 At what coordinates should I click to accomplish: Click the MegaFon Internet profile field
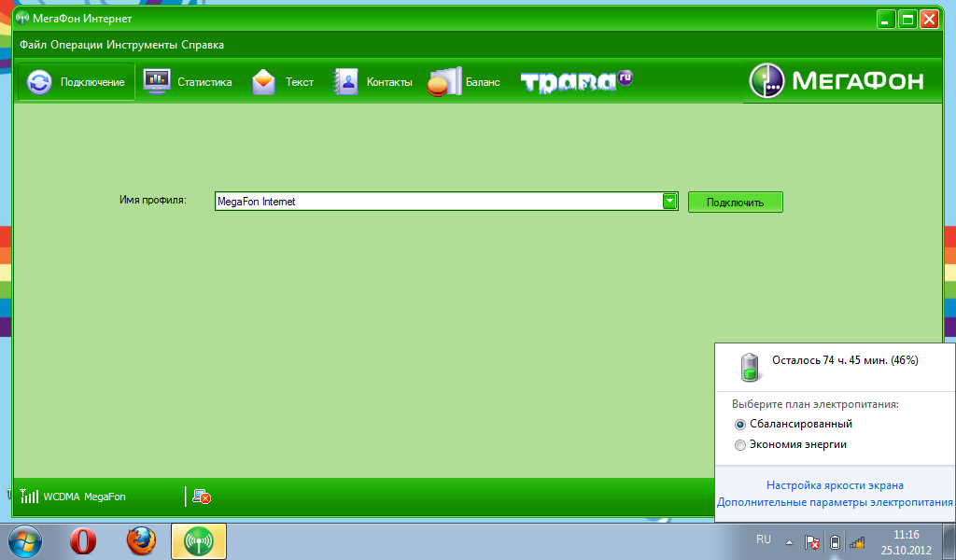tap(437, 201)
